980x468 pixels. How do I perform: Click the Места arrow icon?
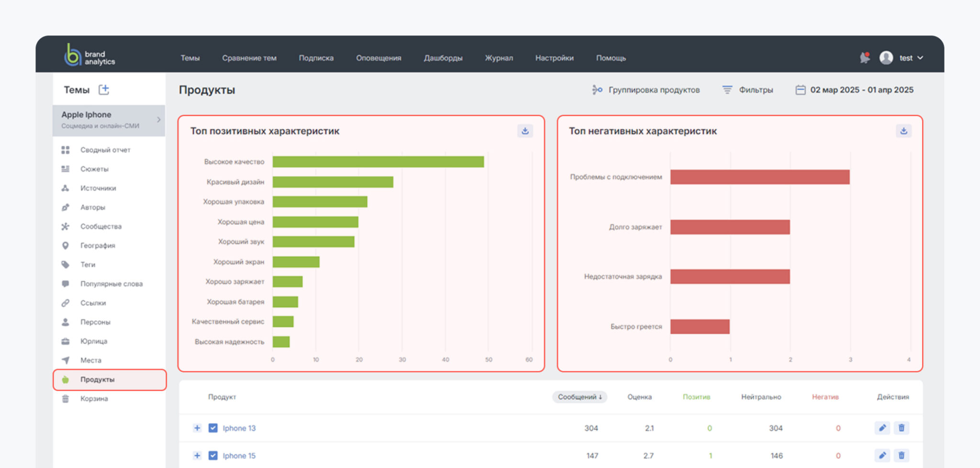point(66,360)
